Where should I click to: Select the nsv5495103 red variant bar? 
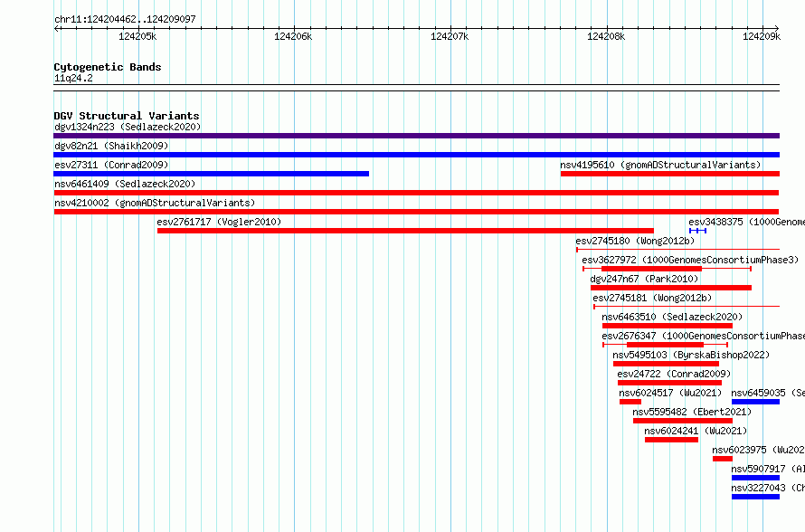click(x=666, y=364)
